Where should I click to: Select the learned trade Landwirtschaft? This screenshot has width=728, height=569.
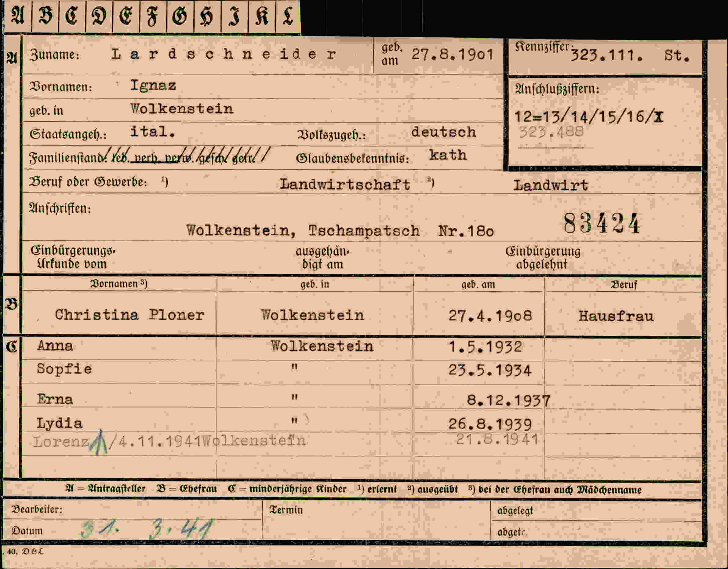coord(345,185)
